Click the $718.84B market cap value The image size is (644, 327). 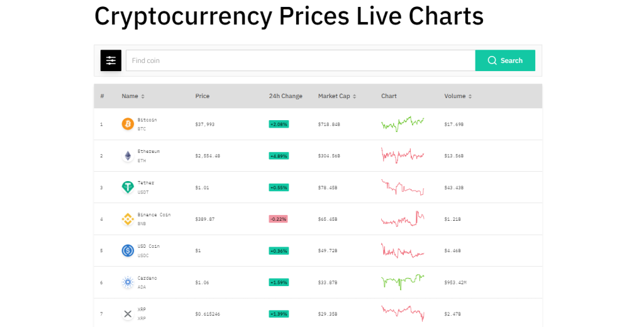tap(329, 124)
